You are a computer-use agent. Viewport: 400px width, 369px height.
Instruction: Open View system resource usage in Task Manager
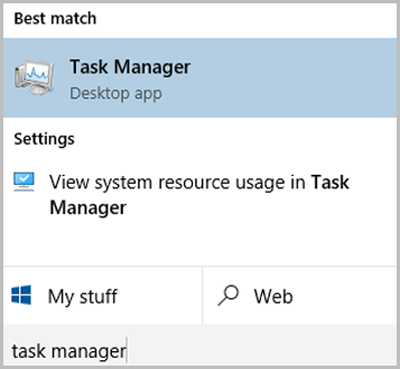click(x=200, y=195)
